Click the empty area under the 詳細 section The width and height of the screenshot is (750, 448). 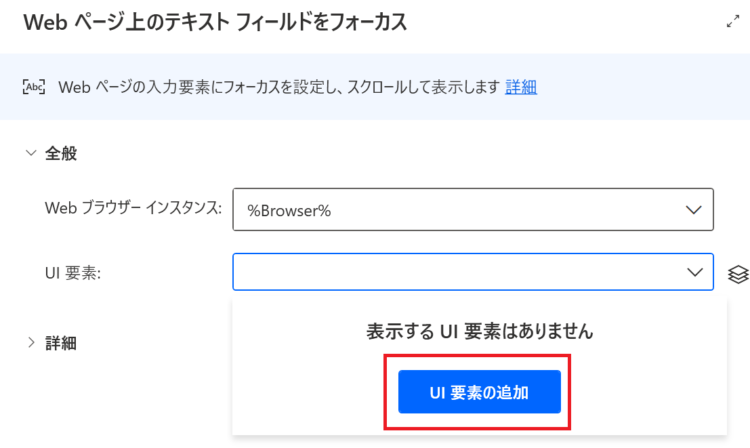[x=115, y=402]
